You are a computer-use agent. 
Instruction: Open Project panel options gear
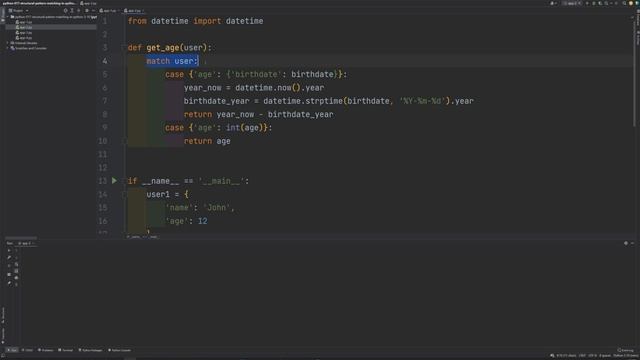[87, 11]
